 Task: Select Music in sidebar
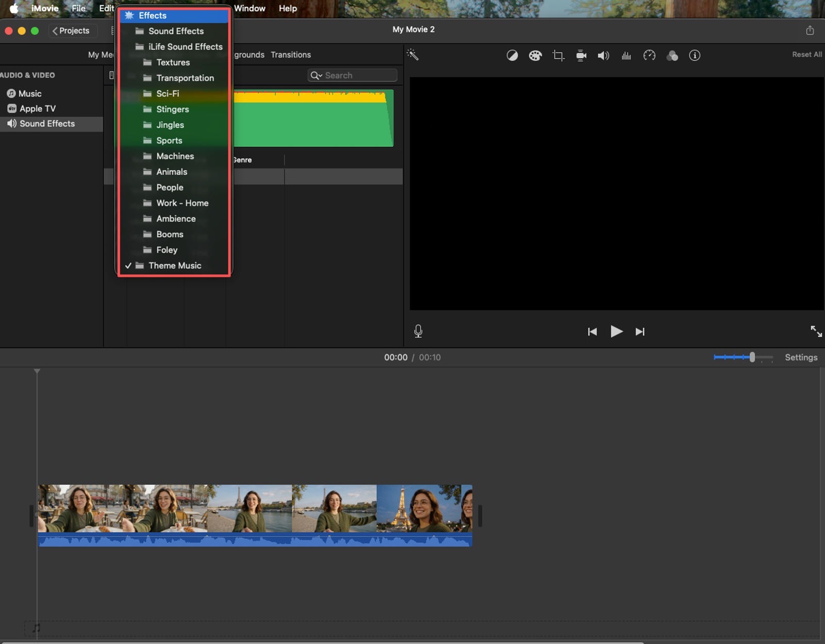(24, 93)
